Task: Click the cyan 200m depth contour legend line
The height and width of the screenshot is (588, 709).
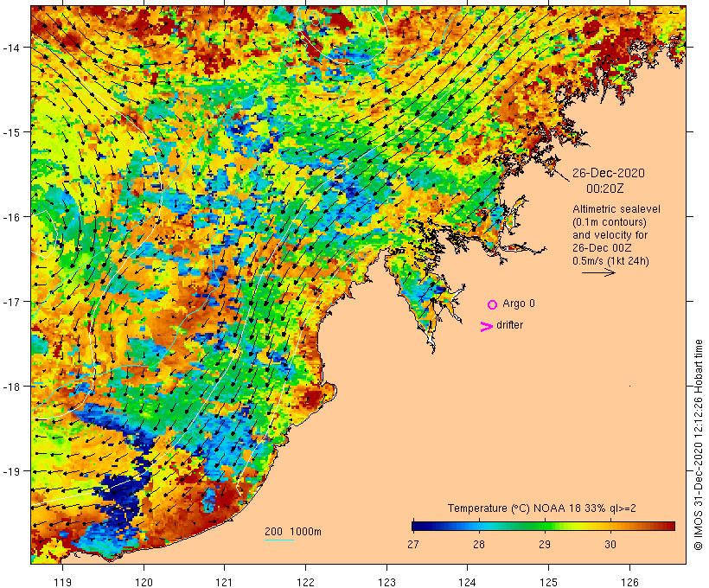Action: [279, 540]
